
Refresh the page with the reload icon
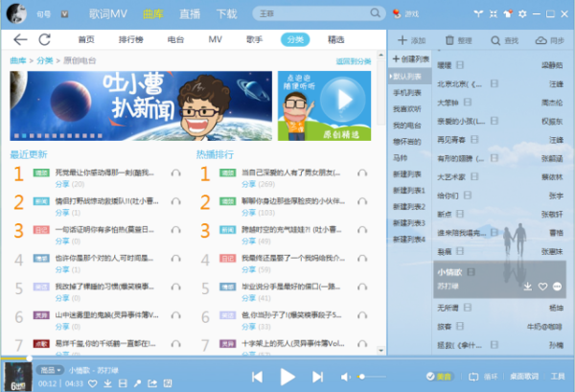[x=45, y=39]
